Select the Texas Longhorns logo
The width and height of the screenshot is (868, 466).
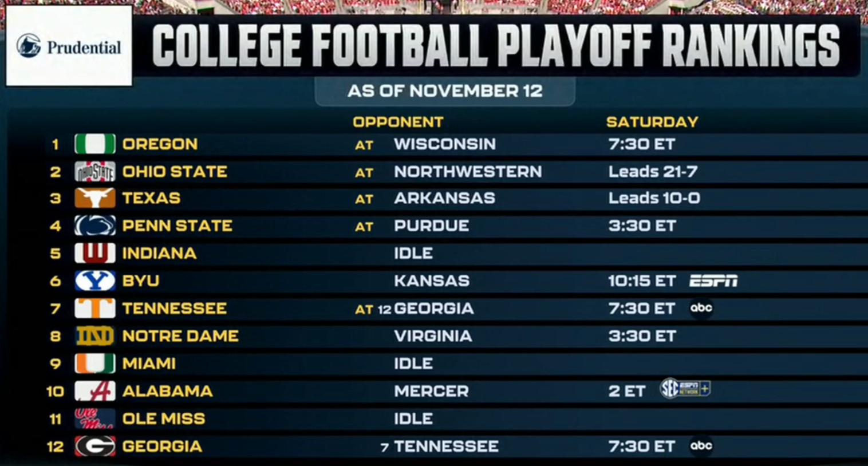(x=95, y=198)
